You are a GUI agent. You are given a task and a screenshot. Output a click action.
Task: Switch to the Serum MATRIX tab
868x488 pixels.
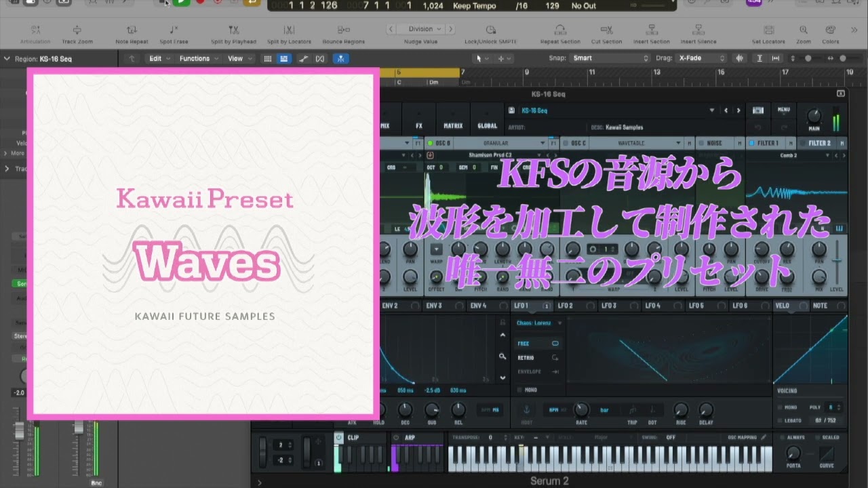coord(453,121)
